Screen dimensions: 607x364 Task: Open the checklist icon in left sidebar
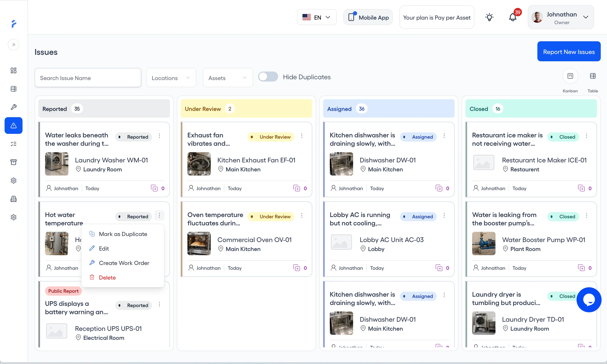pyautogui.click(x=14, y=144)
